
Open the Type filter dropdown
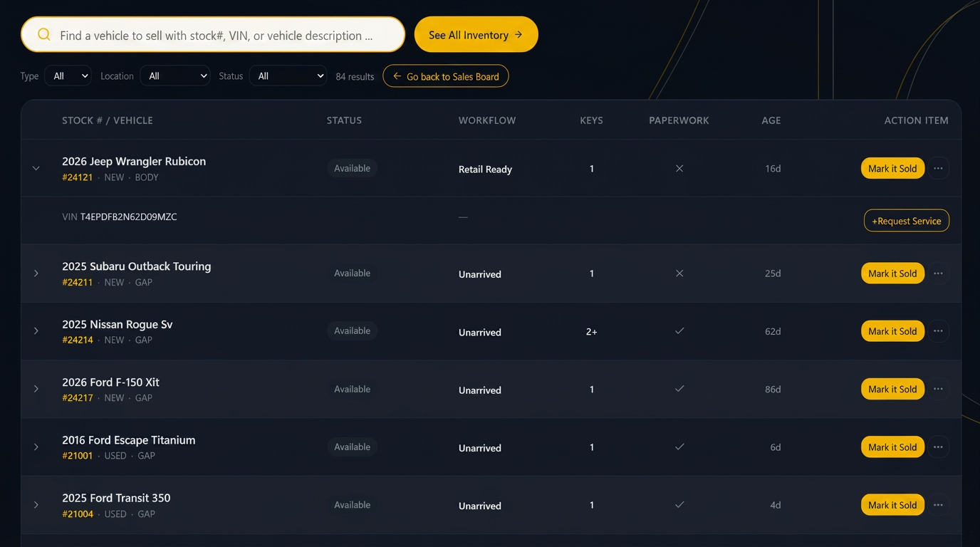pyautogui.click(x=68, y=76)
